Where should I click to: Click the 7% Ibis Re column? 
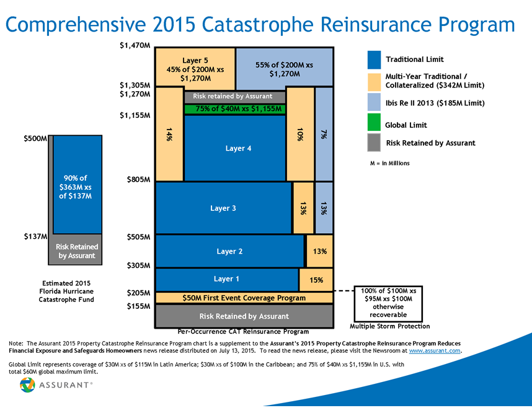point(324,133)
